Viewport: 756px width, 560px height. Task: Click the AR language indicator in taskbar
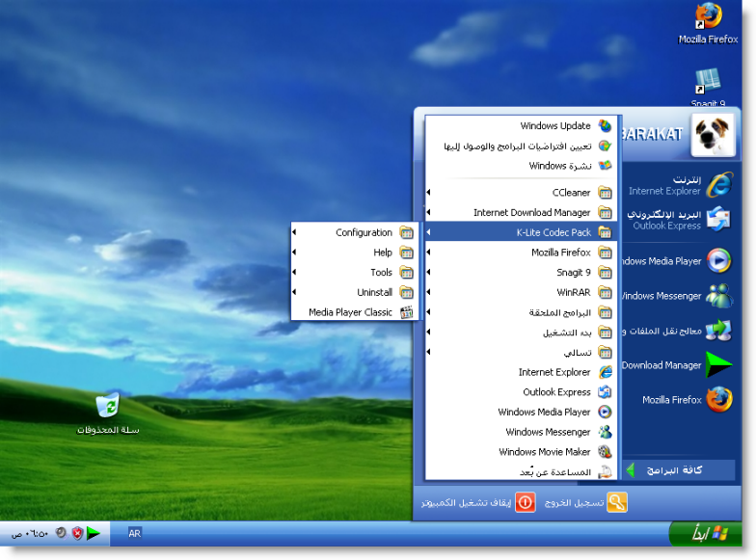coord(135,534)
